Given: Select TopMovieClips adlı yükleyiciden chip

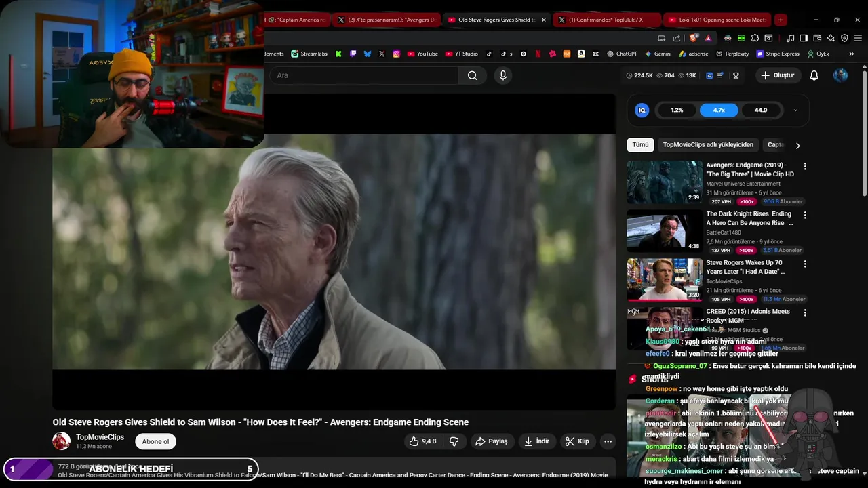Looking at the screenshot, I should point(708,145).
